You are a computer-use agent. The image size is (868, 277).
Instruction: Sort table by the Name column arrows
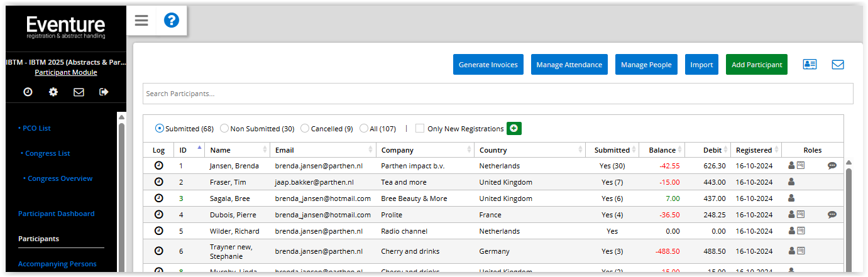click(265, 150)
